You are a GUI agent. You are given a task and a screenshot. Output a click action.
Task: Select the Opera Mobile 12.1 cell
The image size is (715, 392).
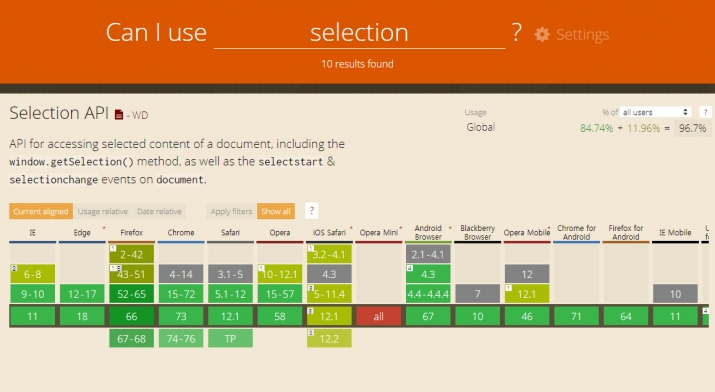pyautogui.click(x=527, y=294)
